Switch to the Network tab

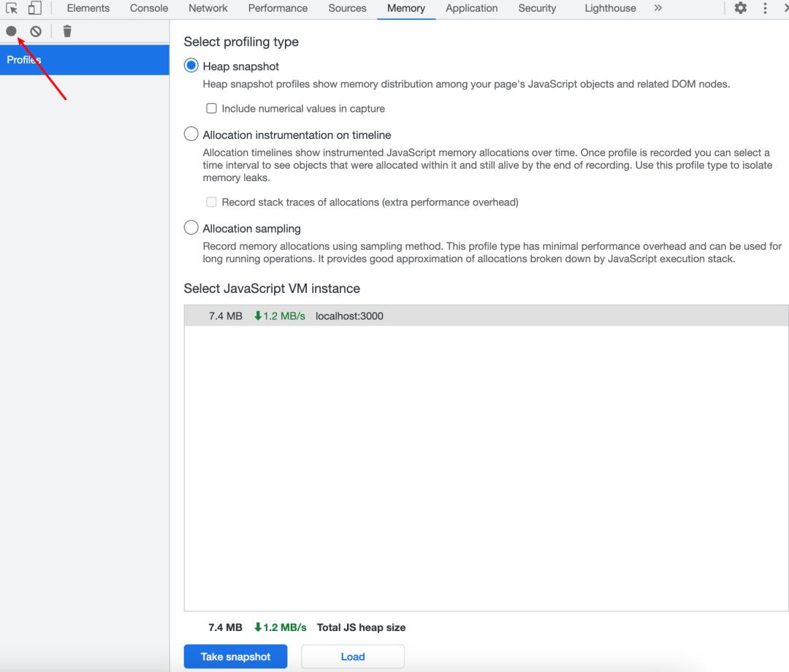pos(207,8)
